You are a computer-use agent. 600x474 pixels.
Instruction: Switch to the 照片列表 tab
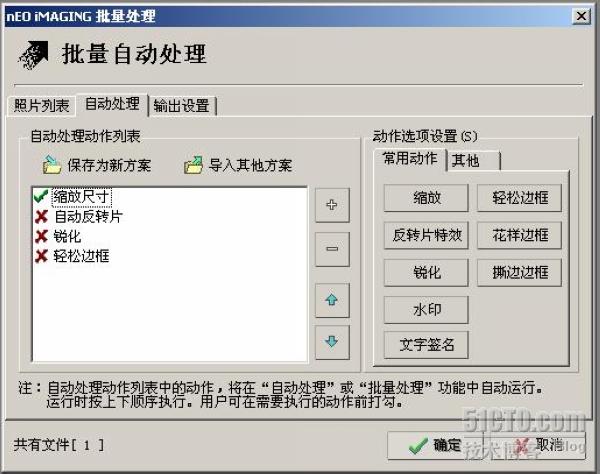tap(41, 106)
